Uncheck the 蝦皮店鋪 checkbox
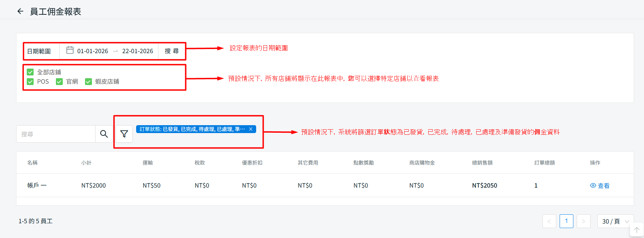The height and width of the screenshot is (238, 644). coord(88,82)
